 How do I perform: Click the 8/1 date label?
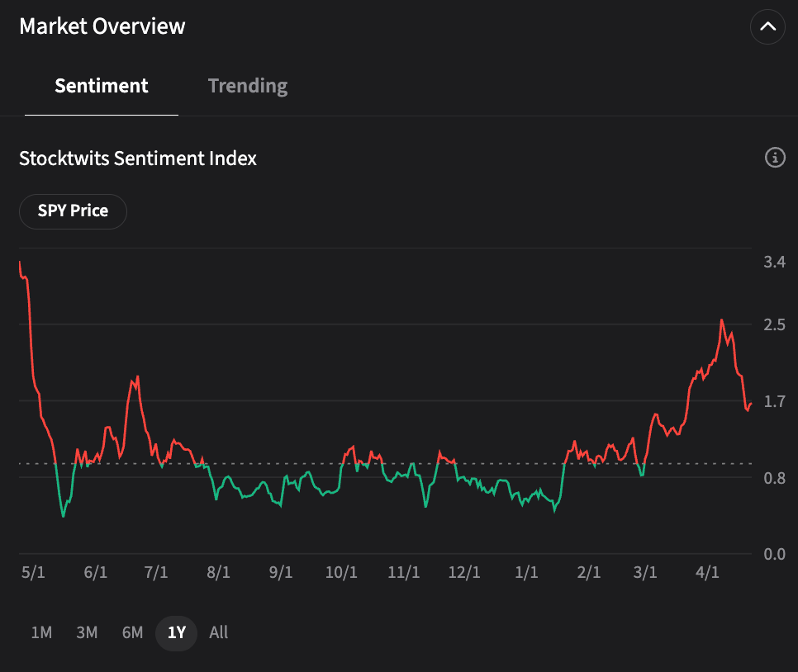[x=218, y=572]
